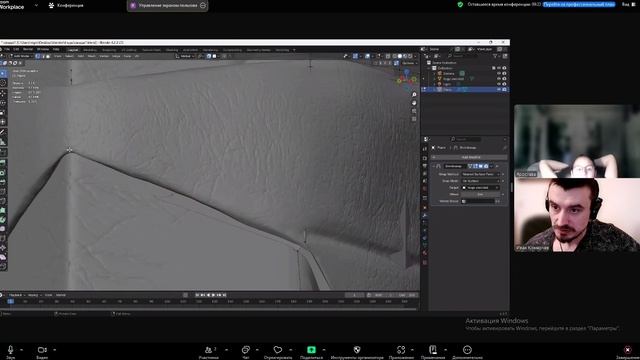Expand video options caret next to Видео
Screen dimensions: 640x360
point(54,350)
